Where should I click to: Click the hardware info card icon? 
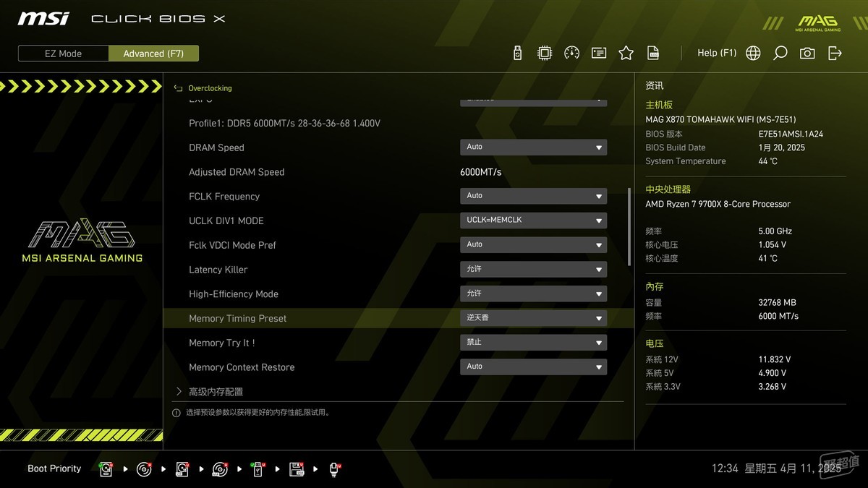coord(599,53)
